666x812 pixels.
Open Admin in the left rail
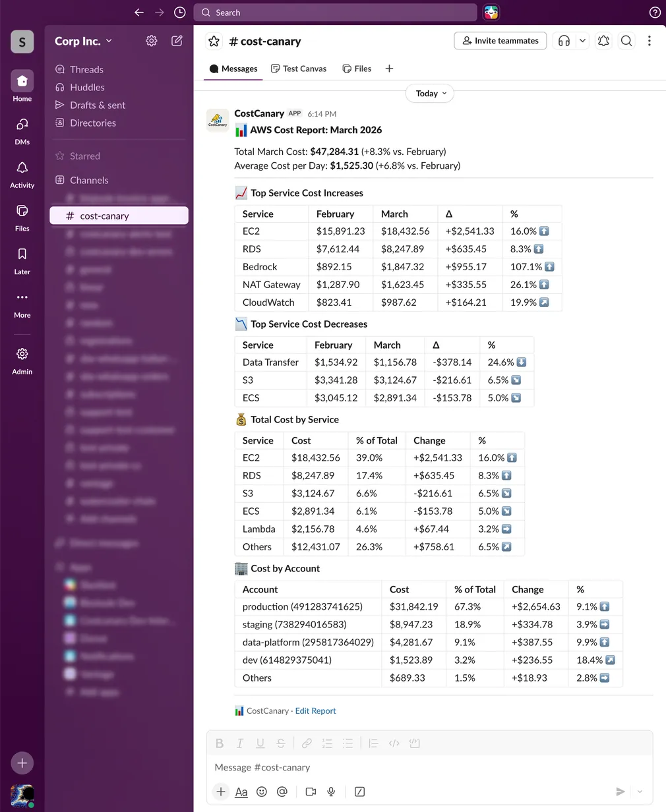click(x=22, y=361)
